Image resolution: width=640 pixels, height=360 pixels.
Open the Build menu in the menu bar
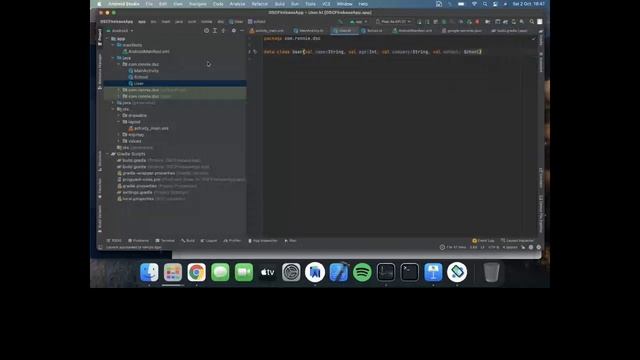(x=280, y=4)
